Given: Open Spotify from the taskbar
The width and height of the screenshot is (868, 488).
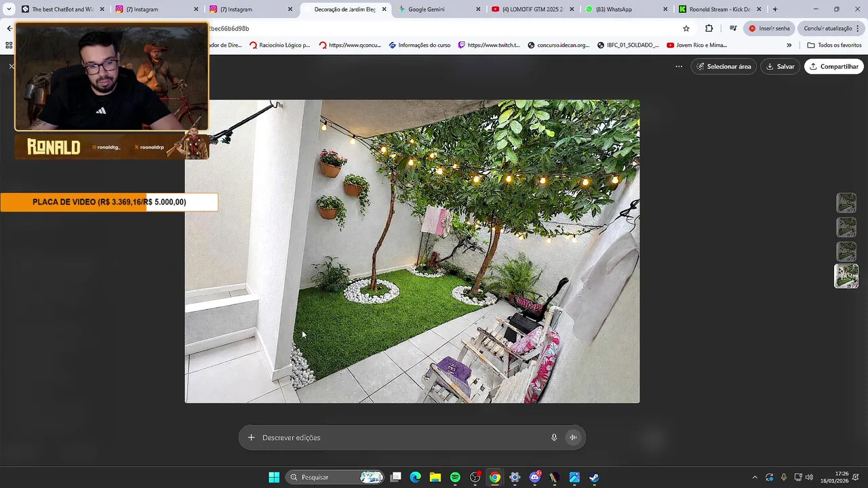Looking at the screenshot, I should coord(455,477).
